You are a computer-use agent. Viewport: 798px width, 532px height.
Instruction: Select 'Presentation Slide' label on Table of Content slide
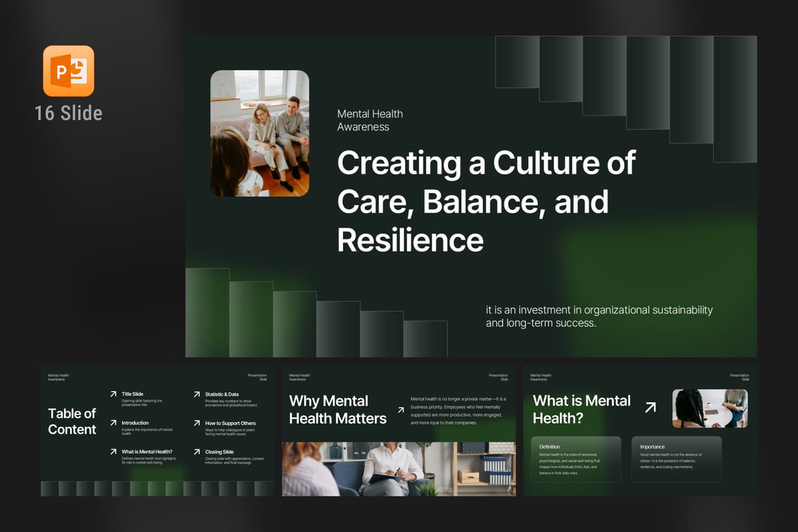258,377
